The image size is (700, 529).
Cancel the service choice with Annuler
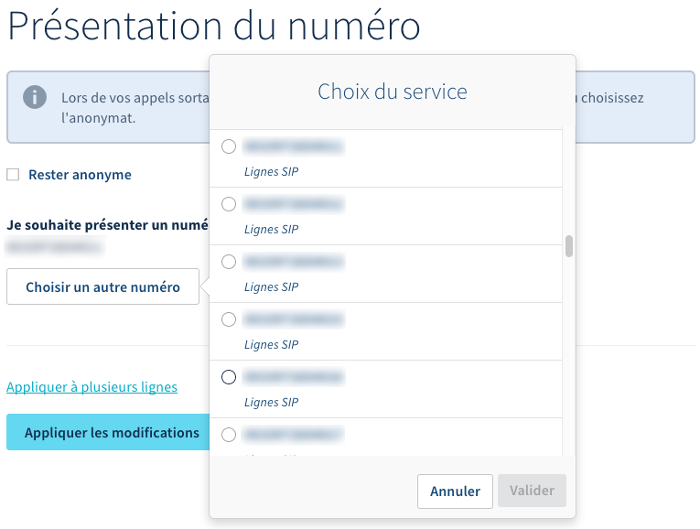point(455,492)
